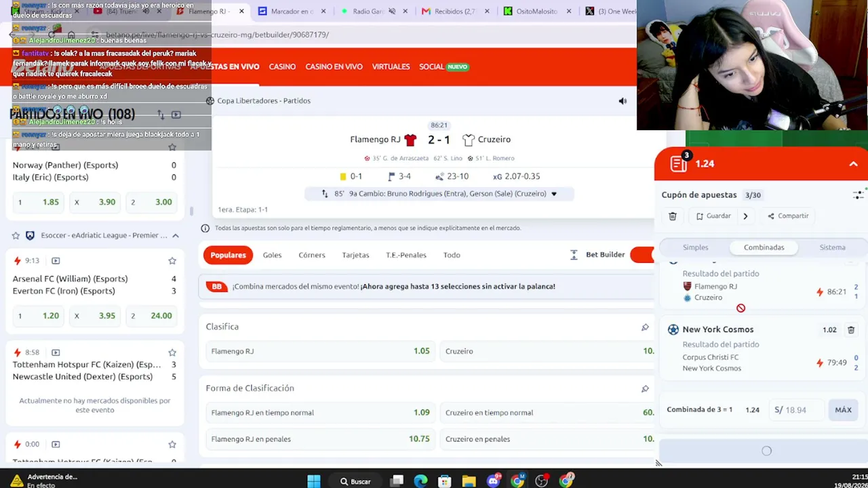Select the Todo market tab

point(452,256)
